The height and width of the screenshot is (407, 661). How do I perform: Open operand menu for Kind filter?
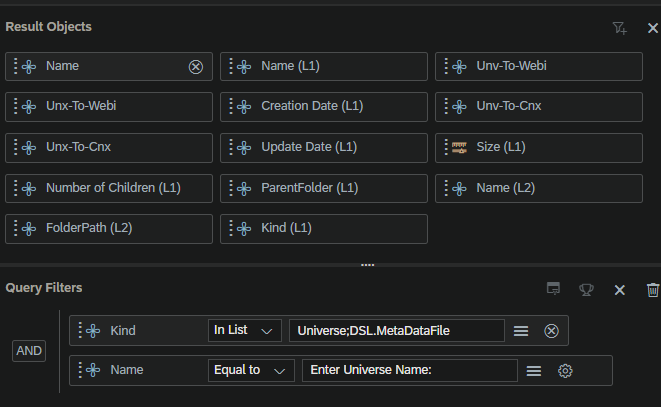[521, 331]
